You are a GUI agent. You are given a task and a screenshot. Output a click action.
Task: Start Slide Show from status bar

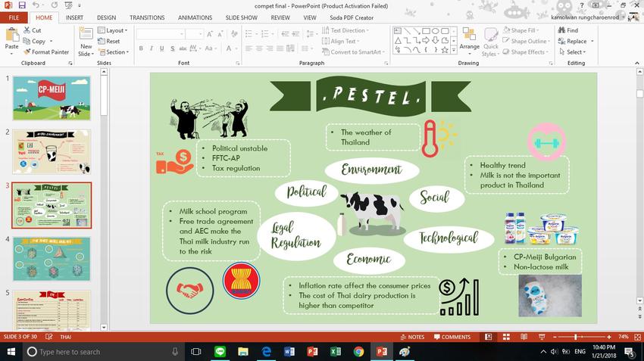542,337
